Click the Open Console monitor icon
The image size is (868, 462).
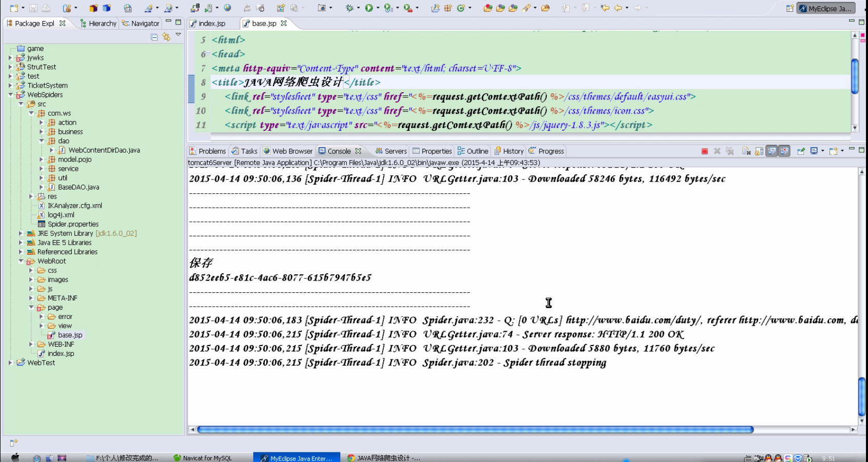pyautogui.click(x=814, y=151)
